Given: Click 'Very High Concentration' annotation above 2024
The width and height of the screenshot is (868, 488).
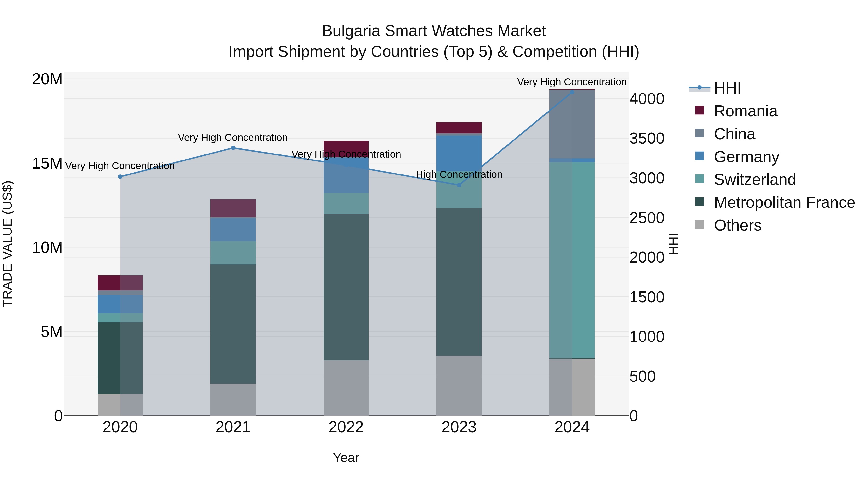Looking at the screenshot, I should coord(572,82).
